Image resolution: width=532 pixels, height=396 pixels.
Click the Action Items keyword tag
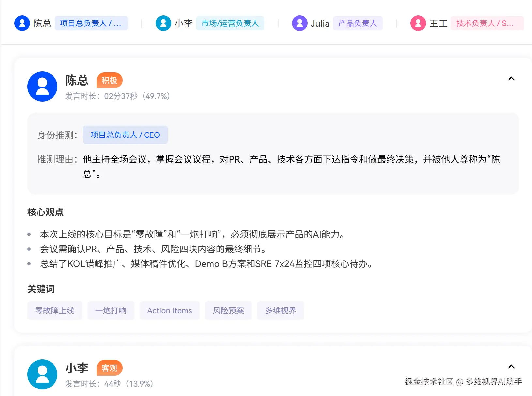169,310
